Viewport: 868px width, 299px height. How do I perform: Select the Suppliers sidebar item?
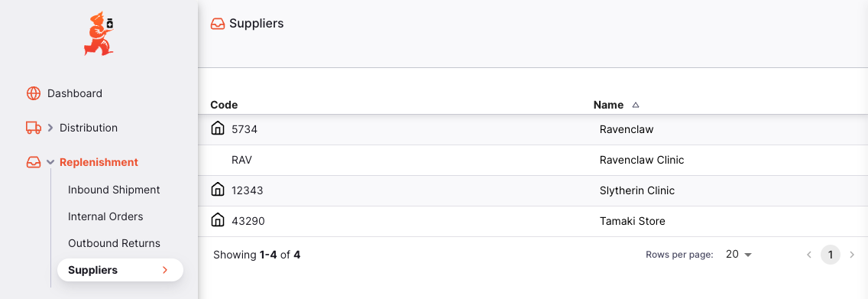coord(120,270)
